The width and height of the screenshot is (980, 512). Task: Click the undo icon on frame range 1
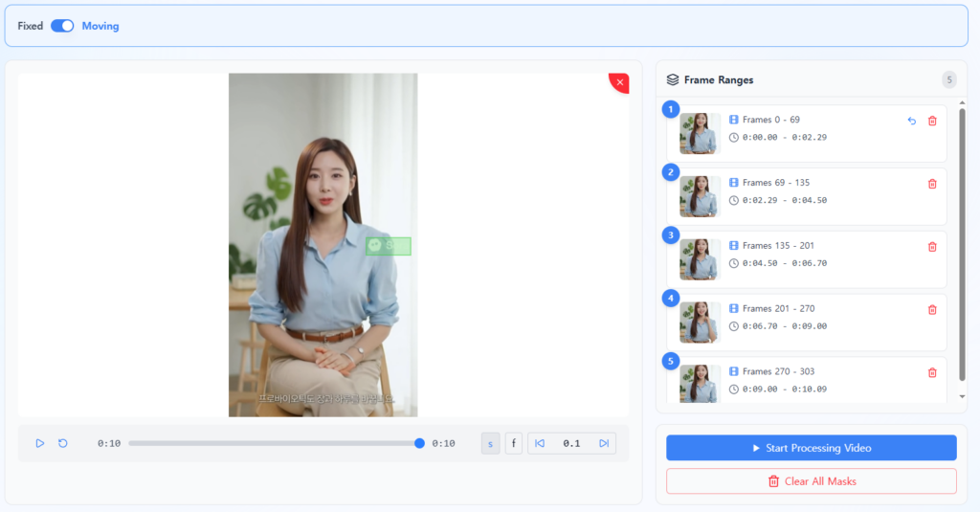(911, 121)
